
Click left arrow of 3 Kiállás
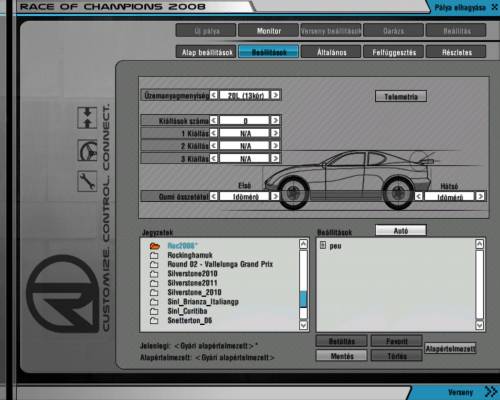[214, 158]
